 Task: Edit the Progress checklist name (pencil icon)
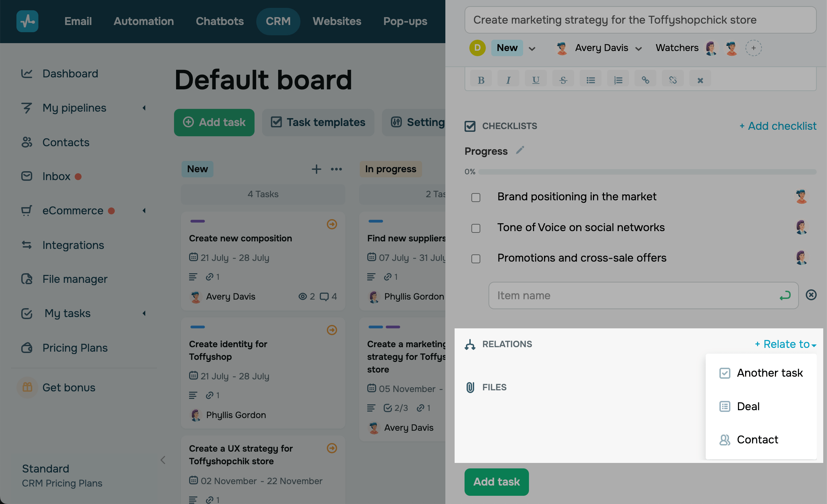pos(520,150)
